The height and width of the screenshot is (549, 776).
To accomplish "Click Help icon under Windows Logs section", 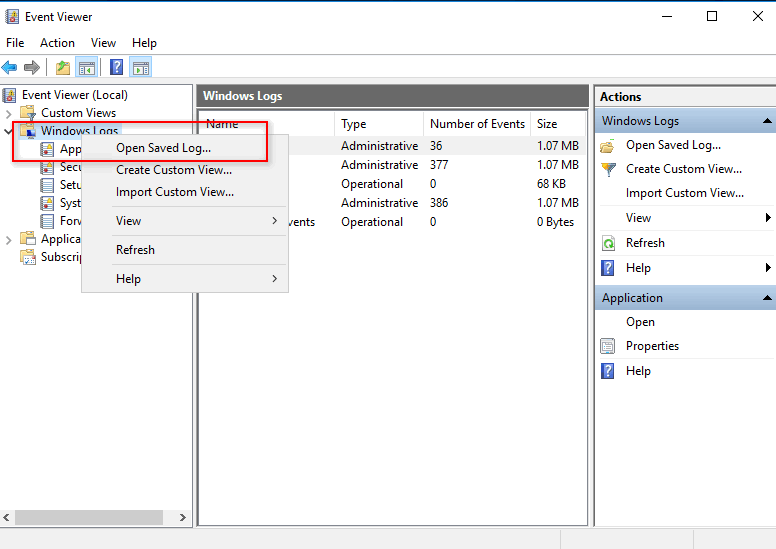I will (x=607, y=268).
